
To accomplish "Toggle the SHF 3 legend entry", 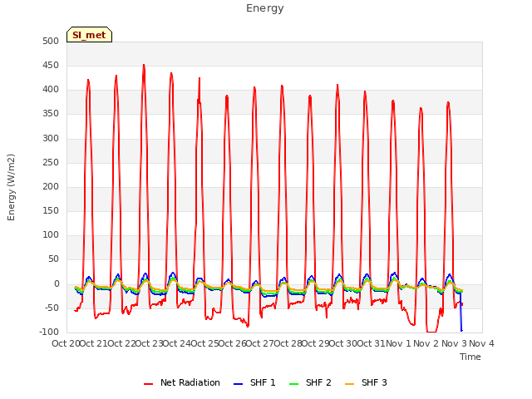I will 366,382.
